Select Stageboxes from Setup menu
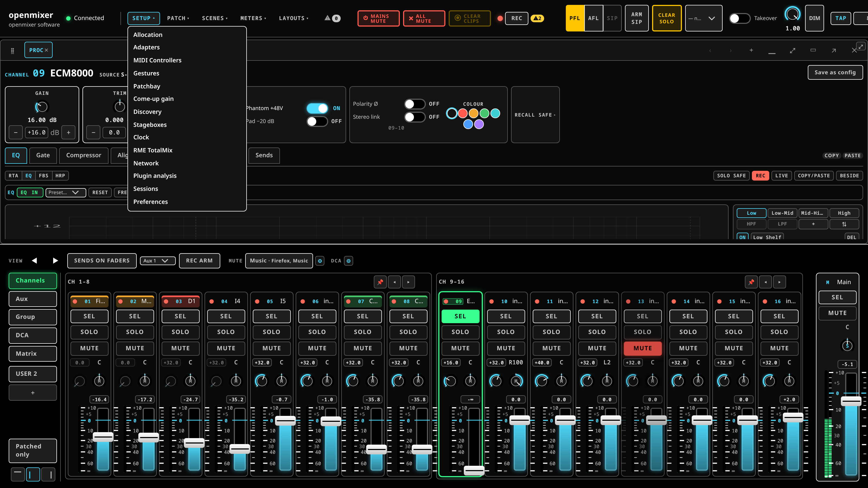Viewport: 868px width, 488px height. click(x=187, y=125)
